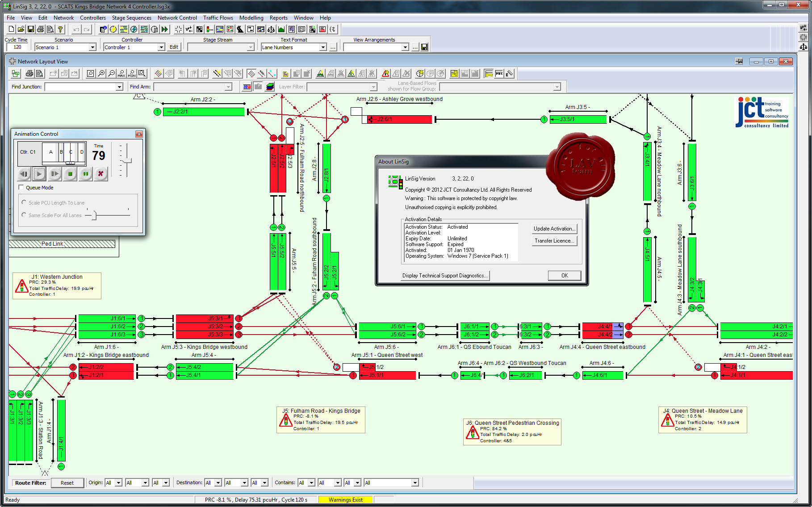Click the balance scales icon in main toolbar

(x=271, y=29)
